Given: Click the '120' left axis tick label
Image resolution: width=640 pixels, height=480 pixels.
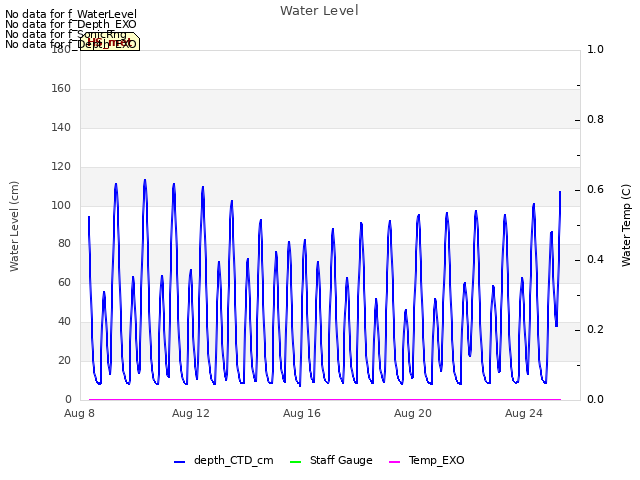Looking at the screenshot, I should (61, 167).
